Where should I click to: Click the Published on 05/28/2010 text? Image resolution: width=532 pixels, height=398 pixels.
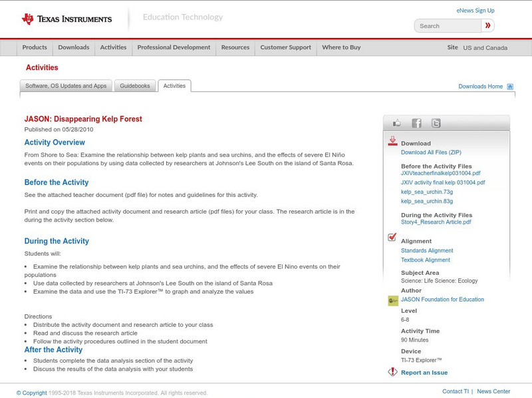tap(59, 129)
